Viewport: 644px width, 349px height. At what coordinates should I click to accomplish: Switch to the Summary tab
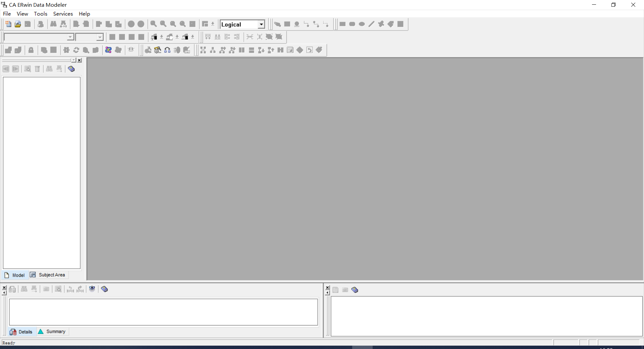[x=52, y=332]
